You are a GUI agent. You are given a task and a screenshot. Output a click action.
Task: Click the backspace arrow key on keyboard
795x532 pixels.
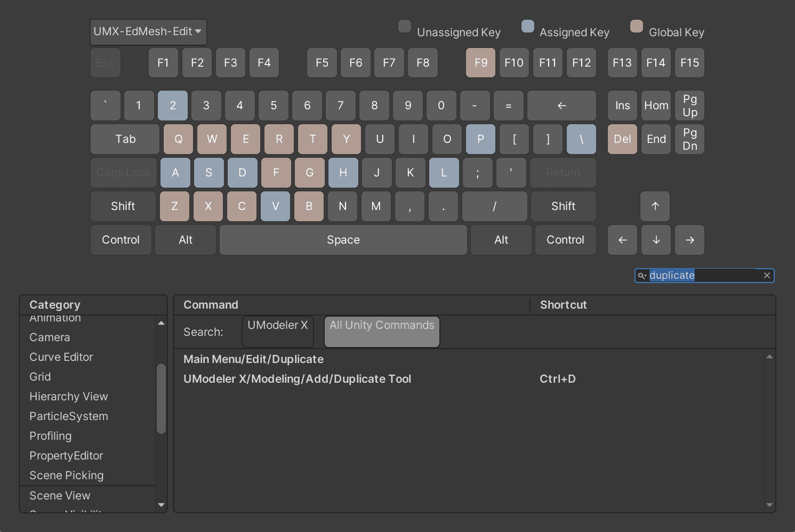[561, 106]
